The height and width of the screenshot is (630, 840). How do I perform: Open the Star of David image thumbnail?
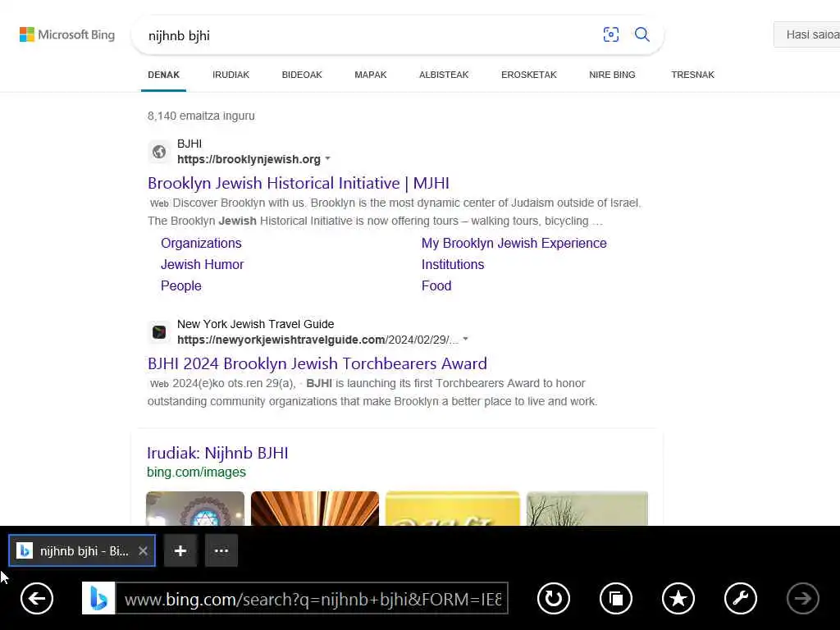195,509
